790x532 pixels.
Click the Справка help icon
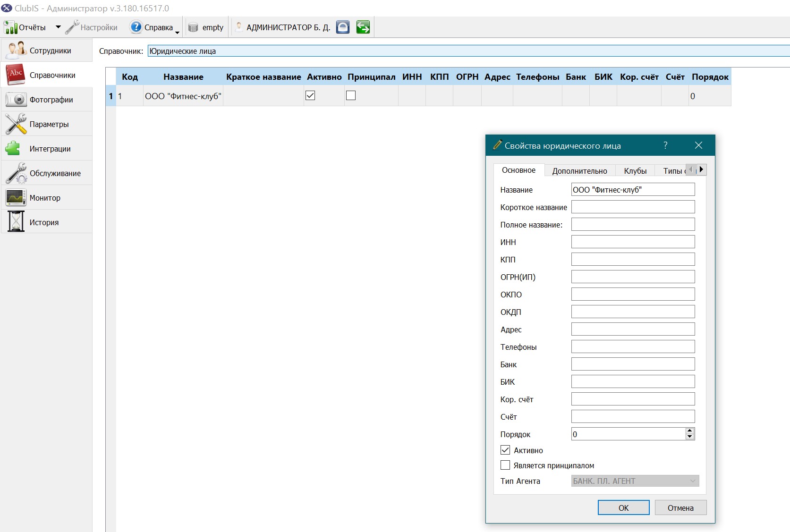click(136, 27)
